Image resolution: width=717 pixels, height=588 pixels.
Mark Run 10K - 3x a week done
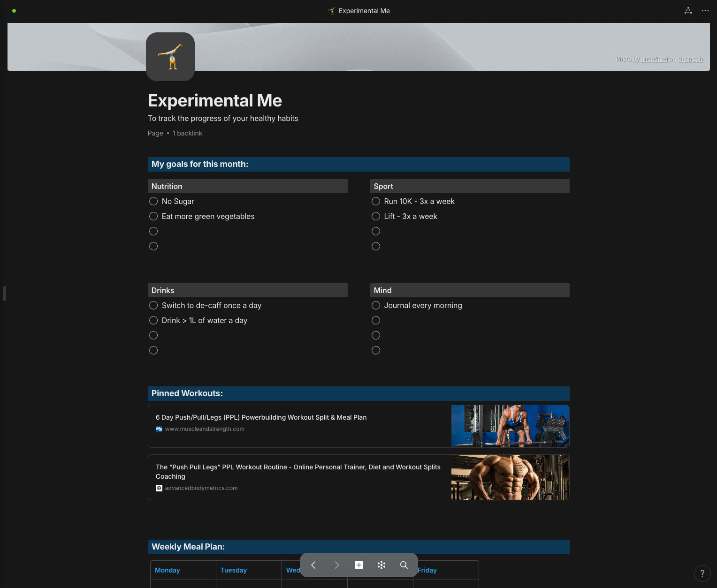(x=376, y=201)
